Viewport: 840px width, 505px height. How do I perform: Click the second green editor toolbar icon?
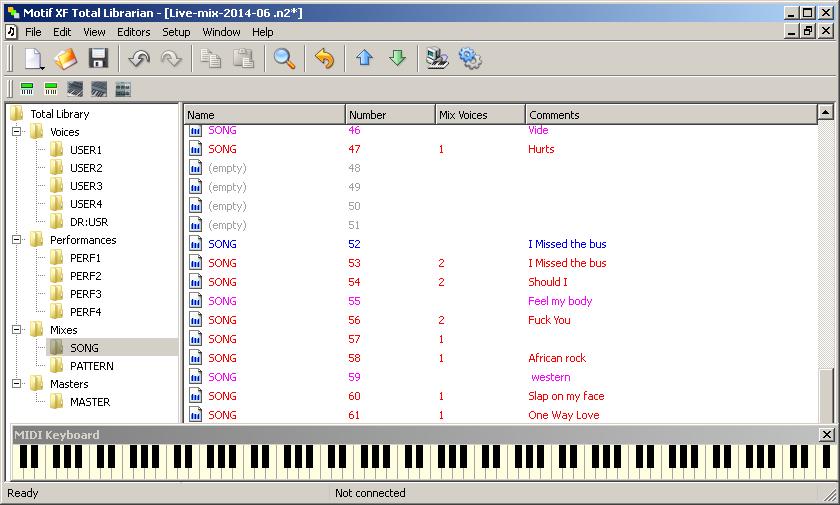point(51,88)
